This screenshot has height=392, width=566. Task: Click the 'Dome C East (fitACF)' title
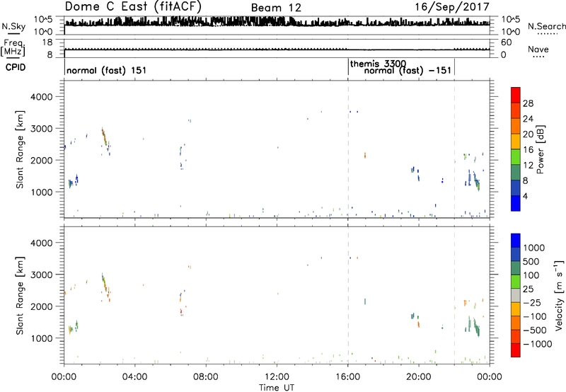(x=133, y=7)
